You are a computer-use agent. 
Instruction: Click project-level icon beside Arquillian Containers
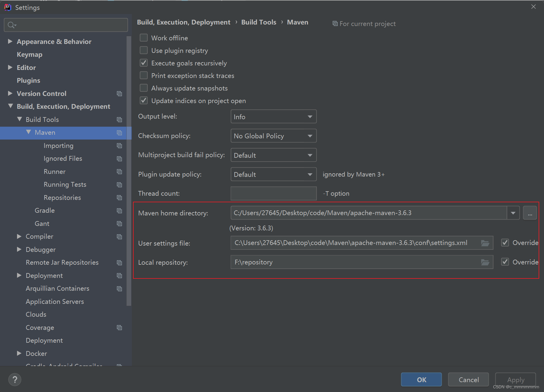[x=120, y=289]
